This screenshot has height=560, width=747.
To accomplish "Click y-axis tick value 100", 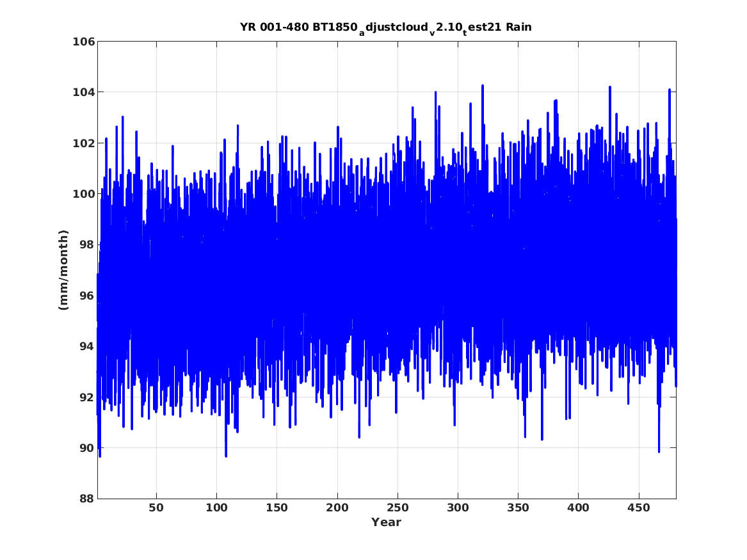I will pos(83,194).
